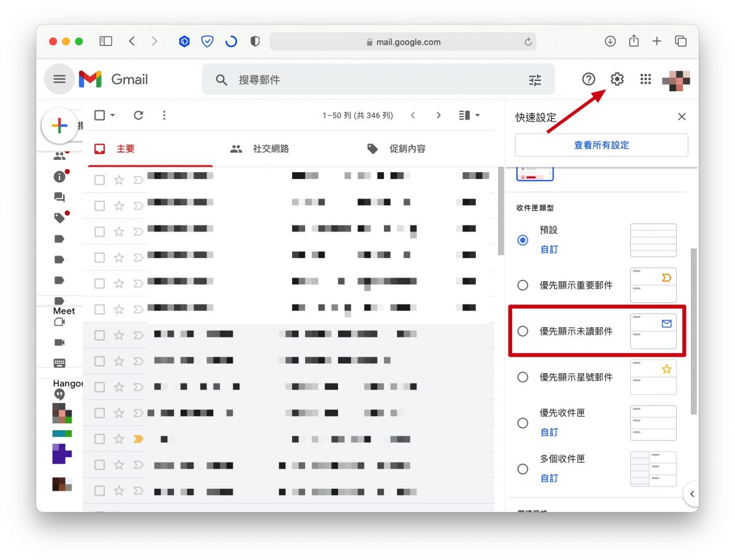
Task: Select Starred first (優先顯示星號郵件) radio
Action: tap(522, 377)
